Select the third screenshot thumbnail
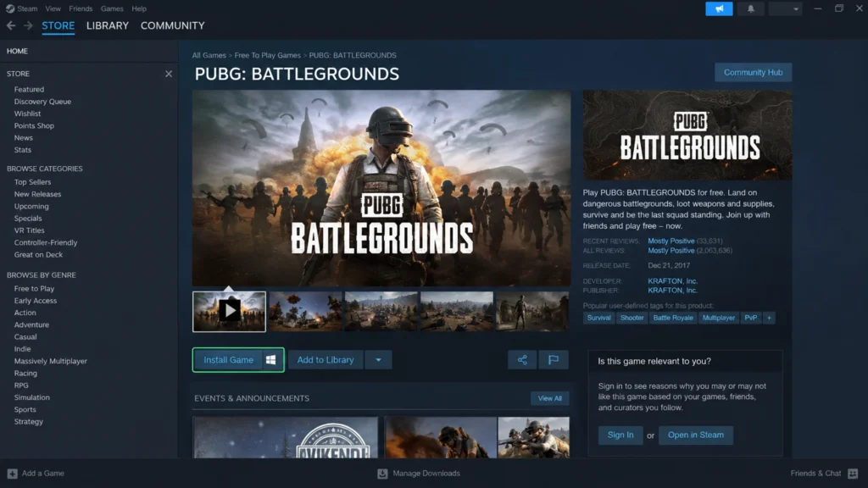This screenshot has height=488, width=868. point(381,312)
